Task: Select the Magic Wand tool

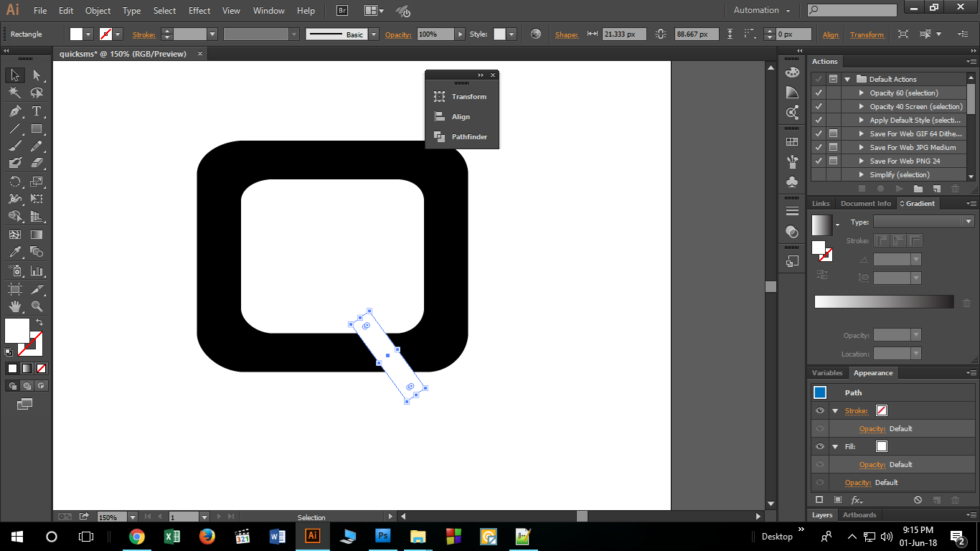Action: [x=14, y=93]
